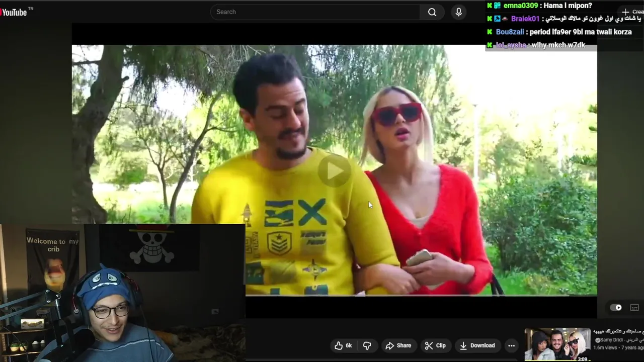Click chat username Bou8zali
The width and height of the screenshot is (644, 362).
pos(510,32)
